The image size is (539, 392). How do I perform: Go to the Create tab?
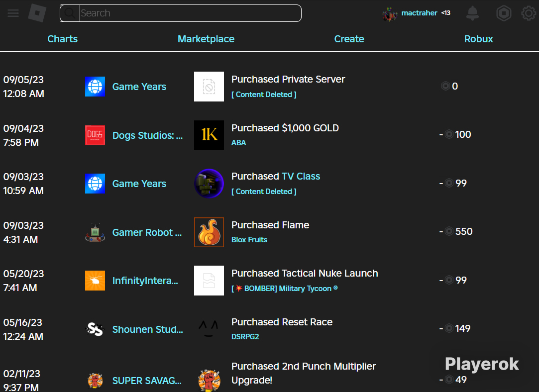(x=349, y=39)
